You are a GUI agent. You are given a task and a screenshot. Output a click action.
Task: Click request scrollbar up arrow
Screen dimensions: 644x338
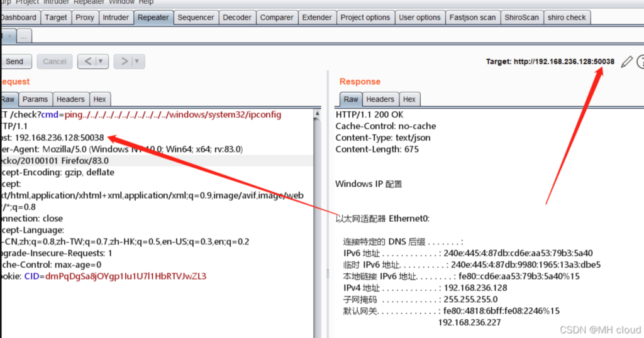317,114
